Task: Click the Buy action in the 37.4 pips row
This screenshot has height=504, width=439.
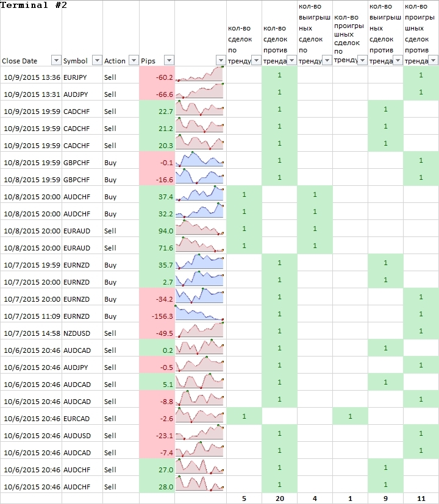Action: (121, 194)
